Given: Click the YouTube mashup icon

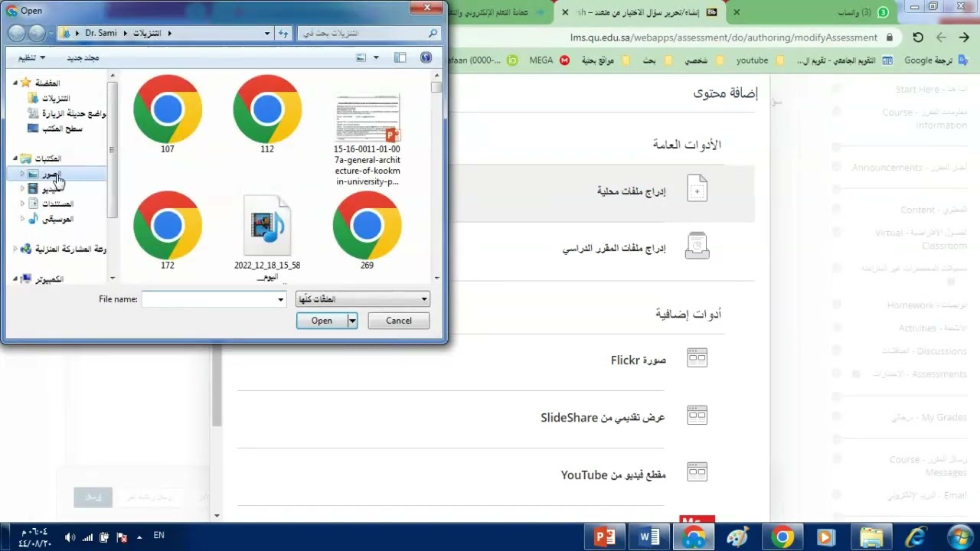Looking at the screenshot, I should 697,472.
